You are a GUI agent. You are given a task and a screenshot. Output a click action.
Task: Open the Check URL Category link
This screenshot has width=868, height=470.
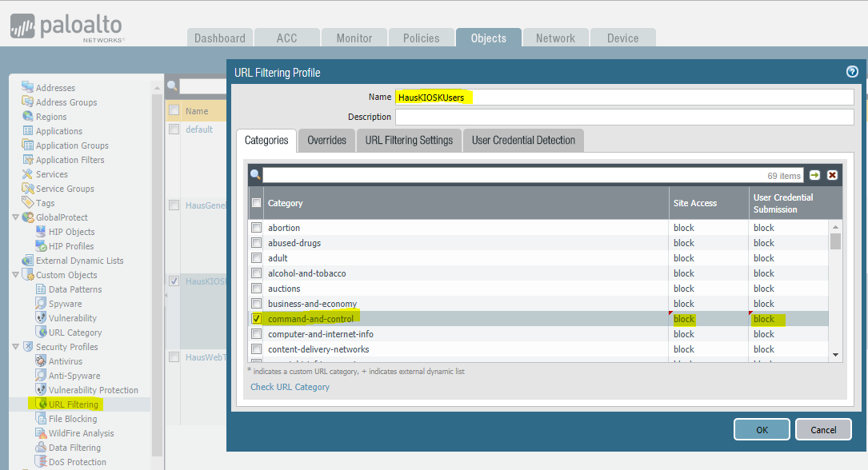[290, 387]
